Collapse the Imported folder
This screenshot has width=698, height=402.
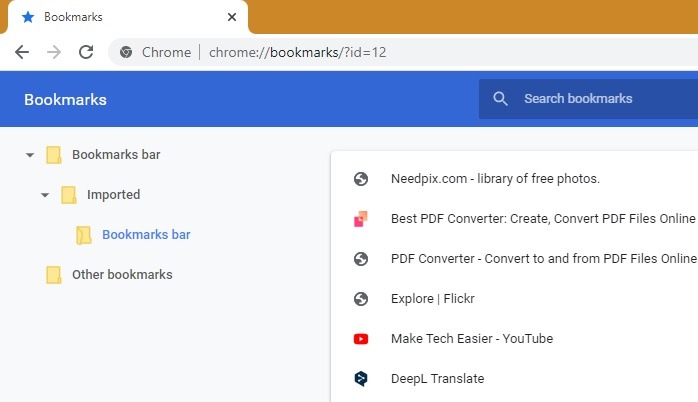(x=45, y=195)
